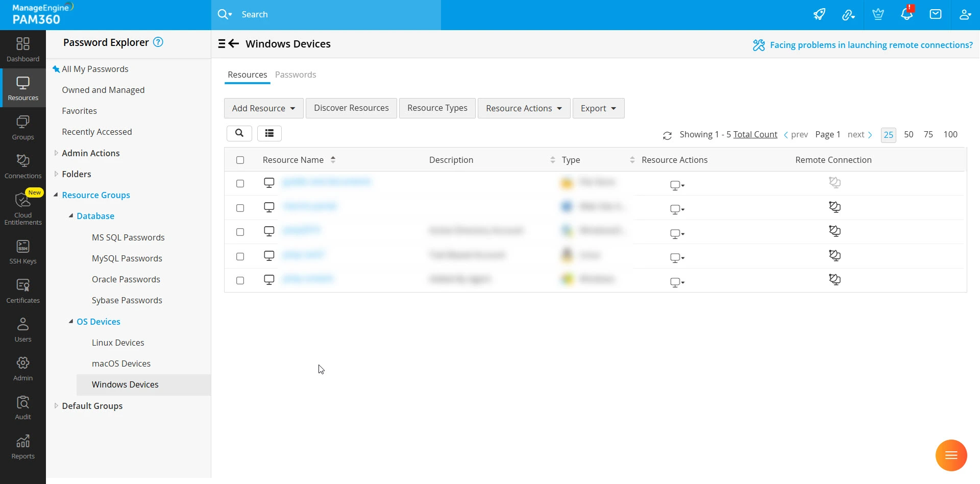This screenshot has height=484, width=980.
Task: Select Linux Devices in the tree
Action: click(x=118, y=342)
